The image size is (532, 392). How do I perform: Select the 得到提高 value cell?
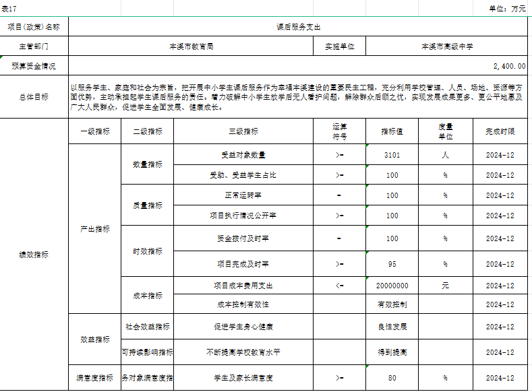click(x=392, y=352)
